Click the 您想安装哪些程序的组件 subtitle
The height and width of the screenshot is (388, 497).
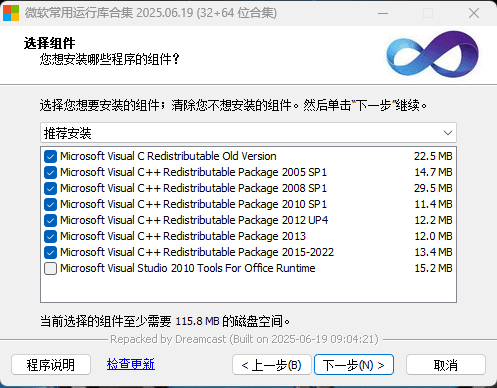click(110, 60)
